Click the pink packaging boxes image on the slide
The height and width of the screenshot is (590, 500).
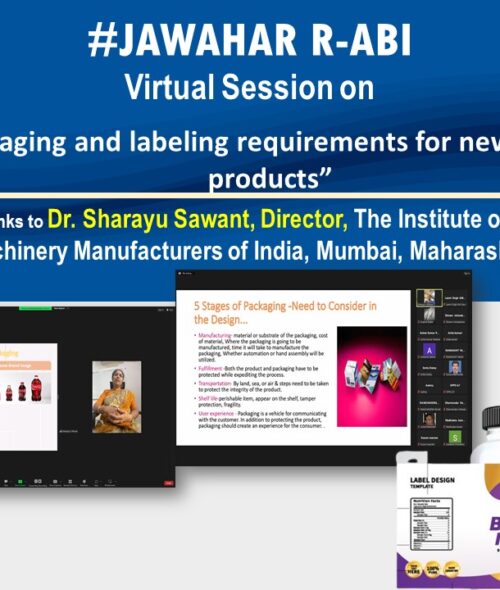372,376
